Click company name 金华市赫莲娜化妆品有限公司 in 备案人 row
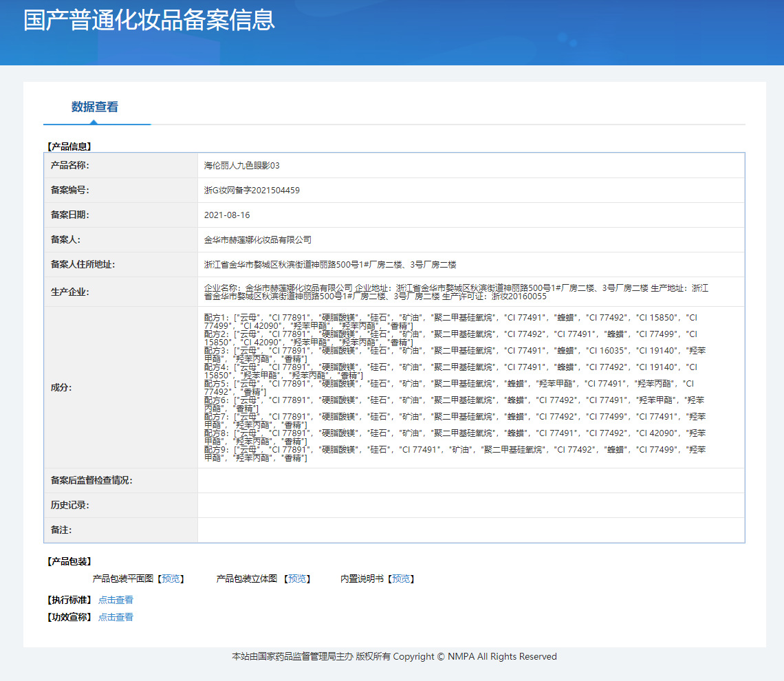 [x=258, y=240]
